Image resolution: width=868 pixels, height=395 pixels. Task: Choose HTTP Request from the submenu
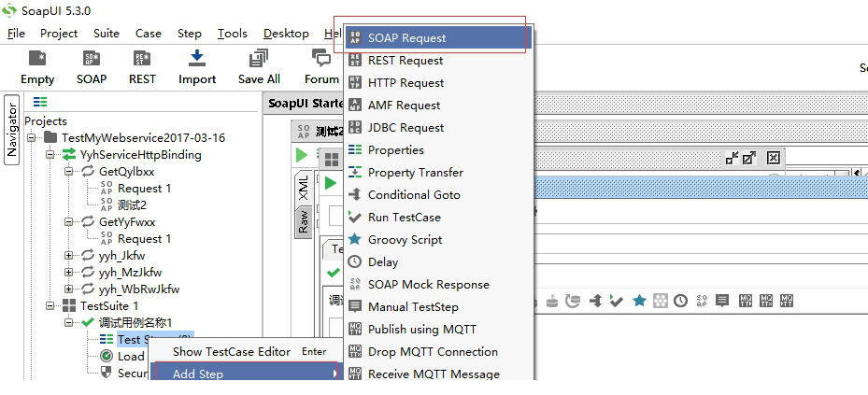pyautogui.click(x=438, y=83)
